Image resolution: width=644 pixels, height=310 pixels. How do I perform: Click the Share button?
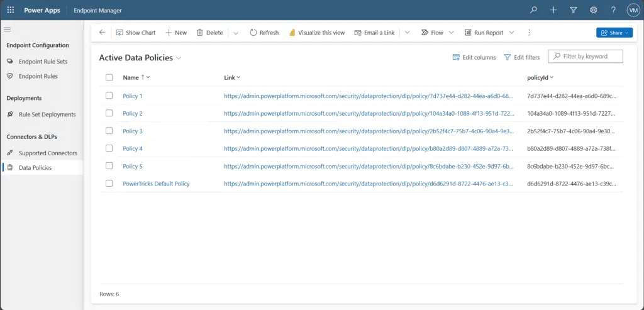pyautogui.click(x=614, y=33)
